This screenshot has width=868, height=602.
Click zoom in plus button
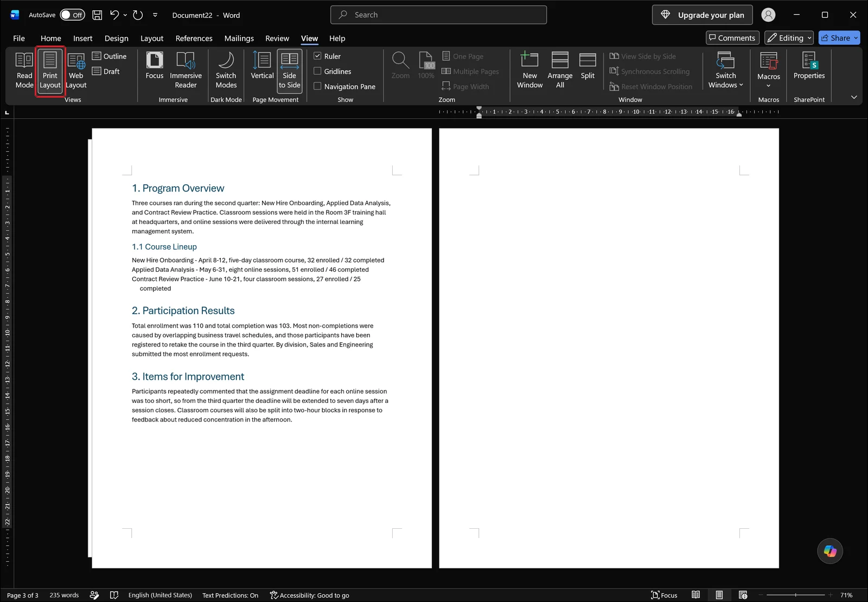[830, 595]
